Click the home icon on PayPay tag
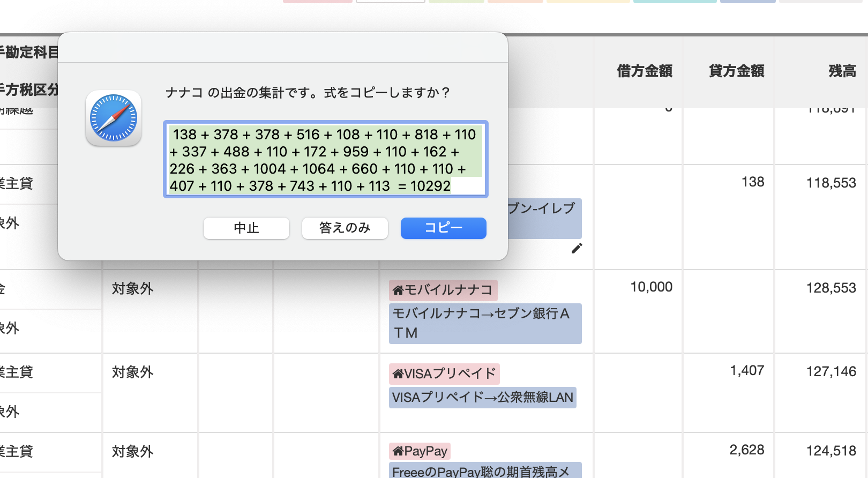The width and height of the screenshot is (868, 478). coord(398,451)
